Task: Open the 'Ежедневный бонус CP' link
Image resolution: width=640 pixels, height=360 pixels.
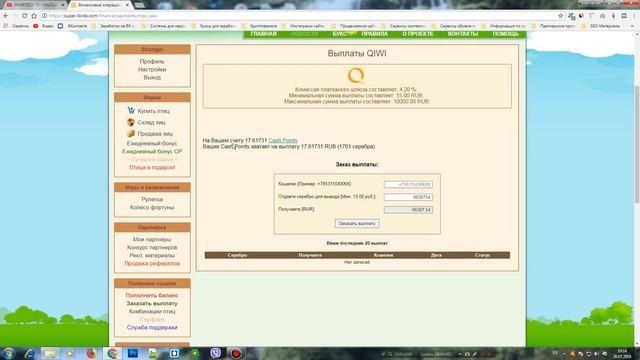Action: coord(152,151)
